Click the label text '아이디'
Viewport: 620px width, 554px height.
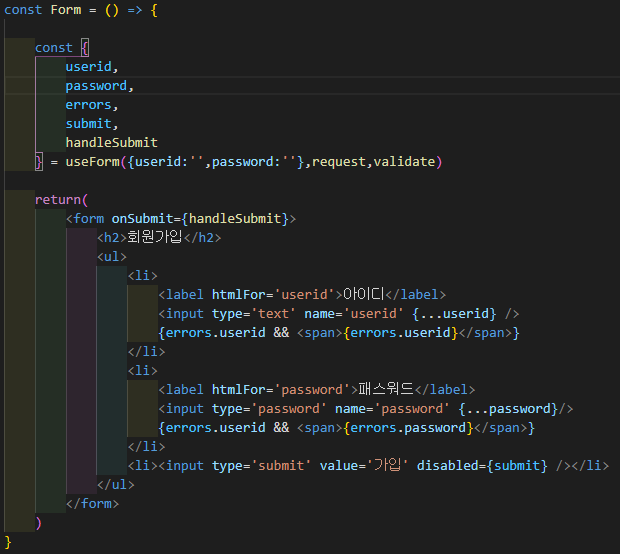(x=364, y=294)
